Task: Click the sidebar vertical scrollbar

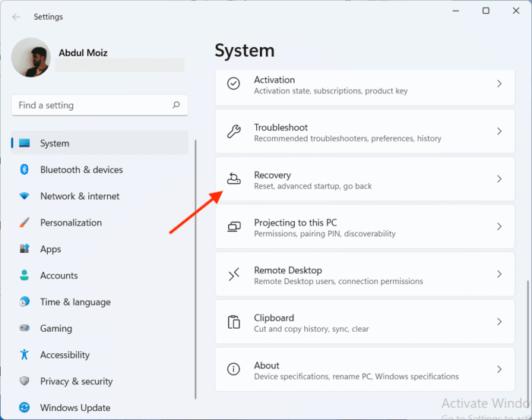Action: coord(195,270)
